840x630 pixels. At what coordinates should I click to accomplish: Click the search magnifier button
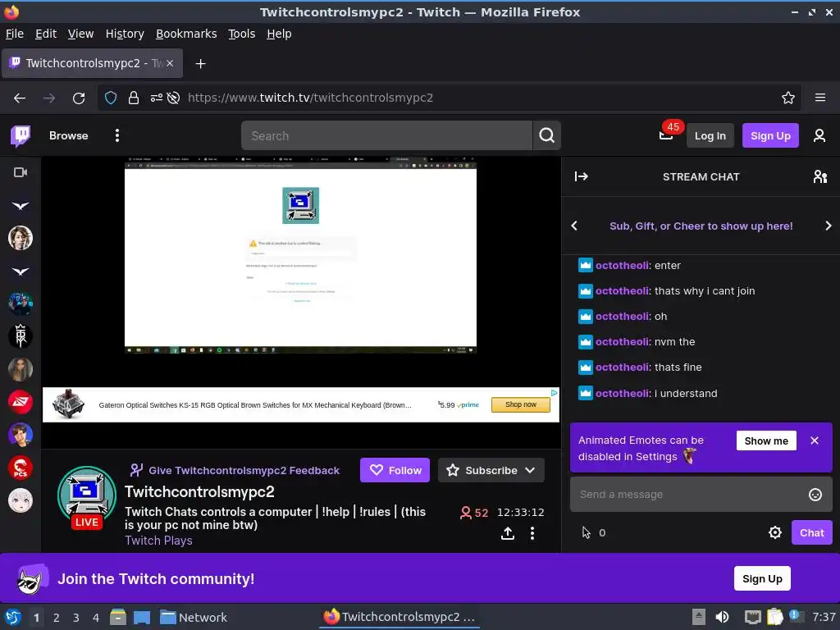[546, 135]
